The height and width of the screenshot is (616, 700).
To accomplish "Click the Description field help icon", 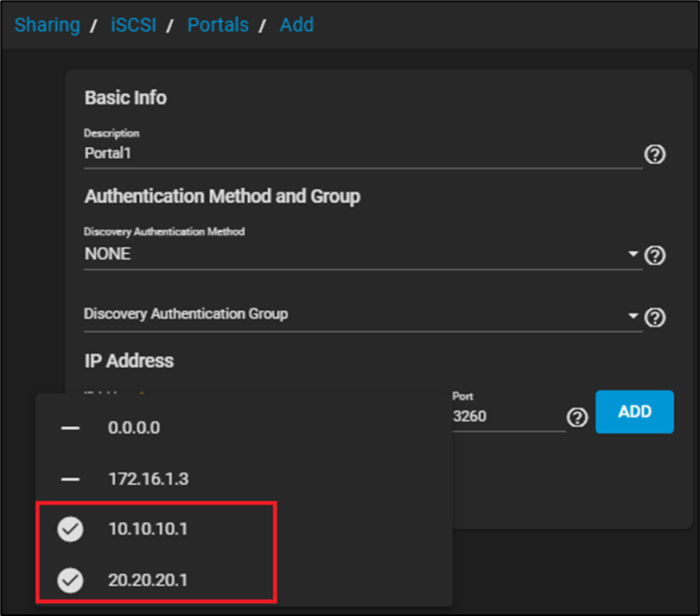I will [x=655, y=155].
